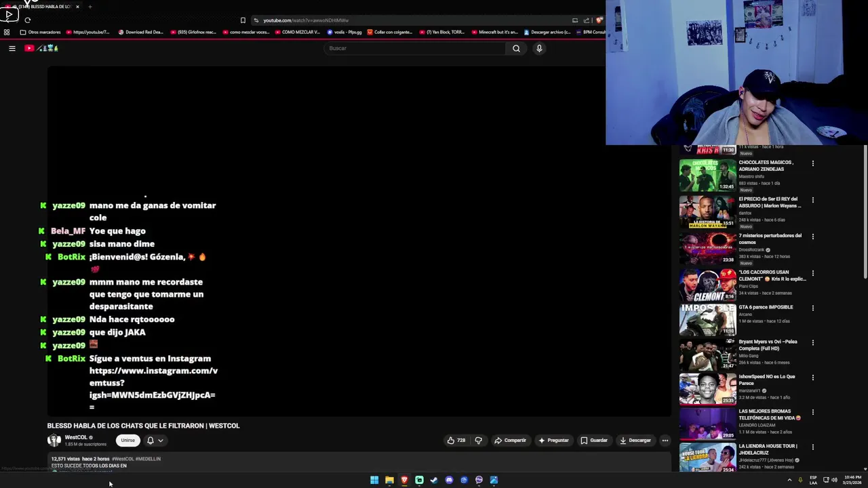This screenshot has width=868, height=488.
Task: Open 7 misterios perturbadores del cosmos title
Action: pyautogui.click(x=770, y=239)
